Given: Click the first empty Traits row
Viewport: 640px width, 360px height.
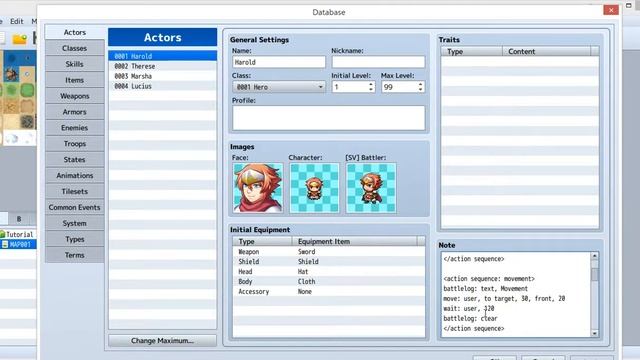Looking at the screenshot, I should pyautogui.click(x=520, y=62).
